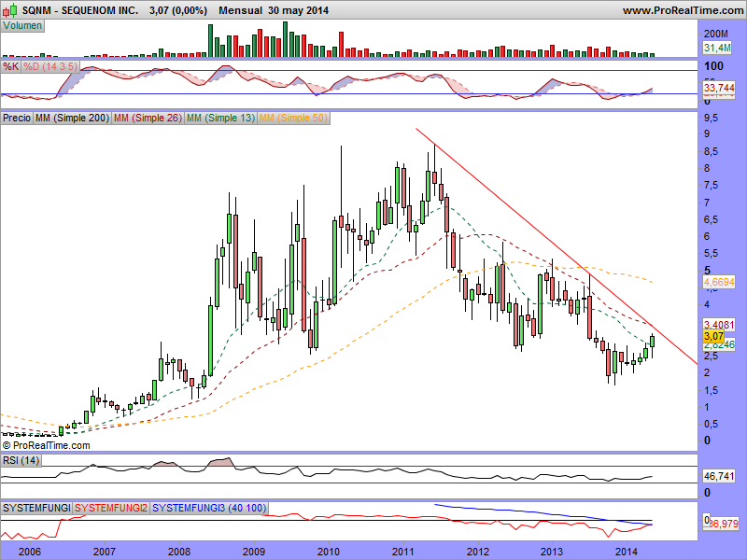Select the green 2,8246 moving average value
The width and height of the screenshot is (747, 560).
point(719,344)
